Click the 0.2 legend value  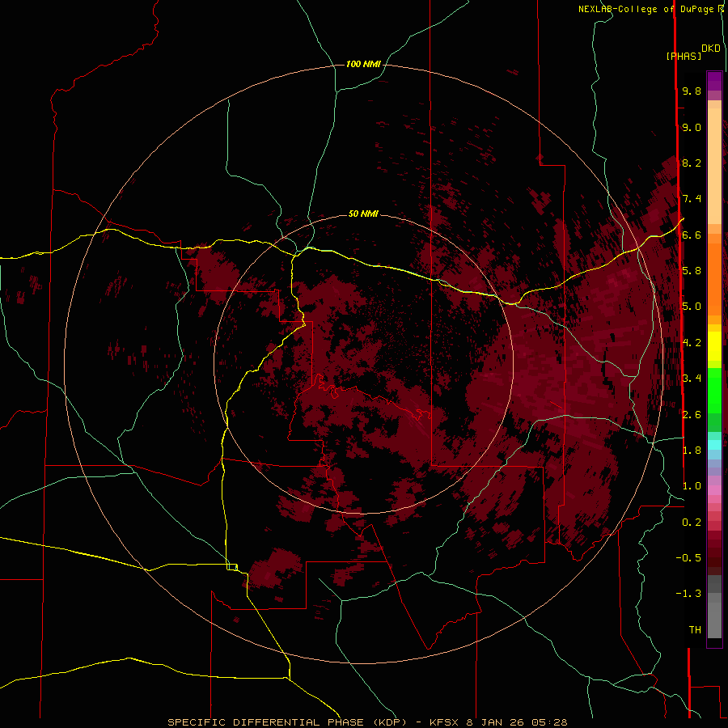coord(692,523)
